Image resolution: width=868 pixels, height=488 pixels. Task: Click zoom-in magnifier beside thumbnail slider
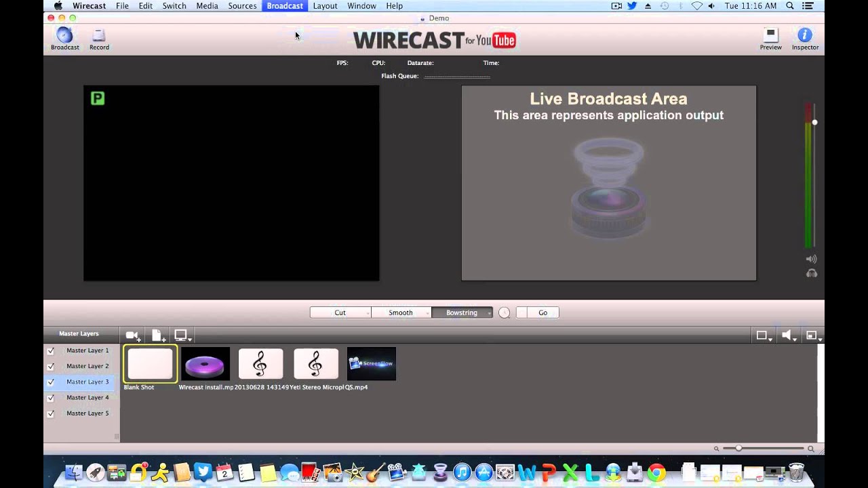[x=810, y=449]
